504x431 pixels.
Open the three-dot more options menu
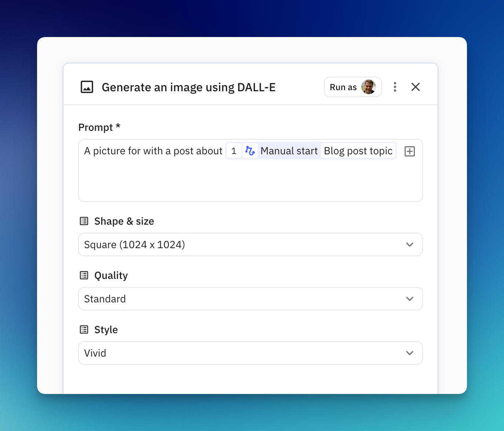point(395,87)
